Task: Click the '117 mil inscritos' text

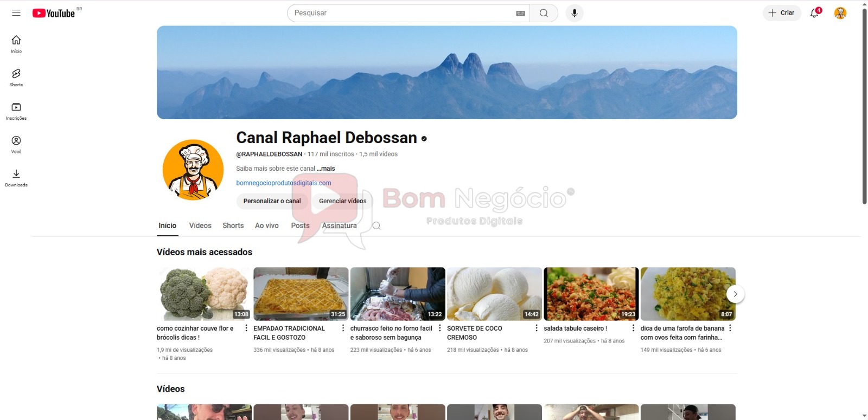Action: tap(331, 154)
